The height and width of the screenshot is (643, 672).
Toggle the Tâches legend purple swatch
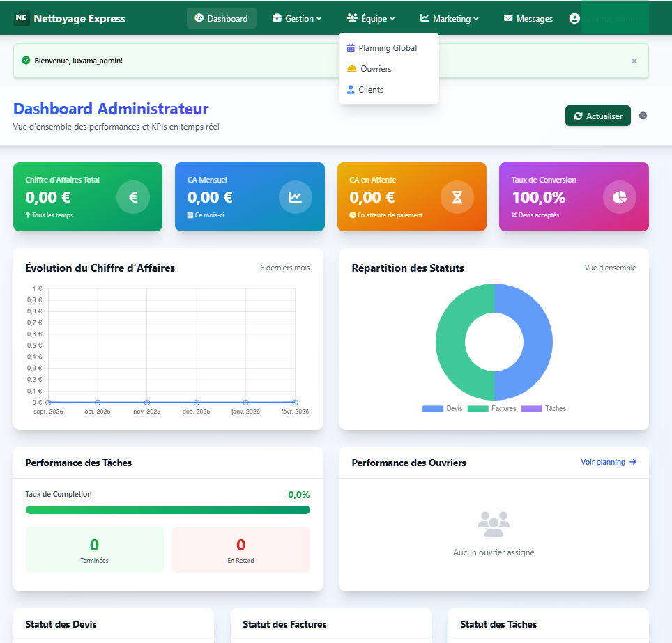tap(531, 409)
